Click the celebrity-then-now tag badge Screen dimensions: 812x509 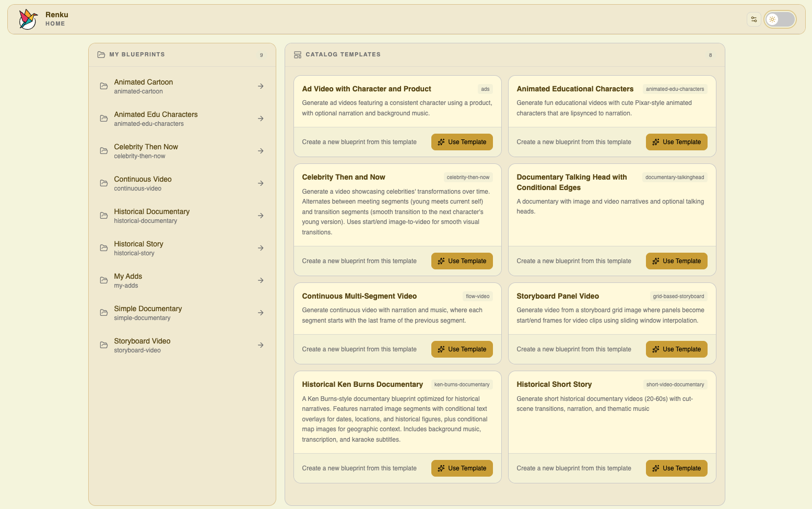[x=468, y=177]
